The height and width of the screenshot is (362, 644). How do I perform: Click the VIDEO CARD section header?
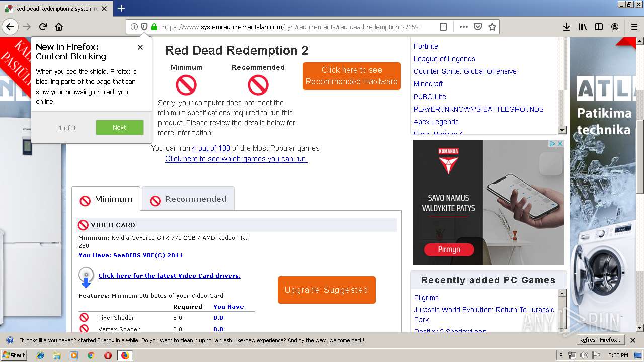[237, 225]
